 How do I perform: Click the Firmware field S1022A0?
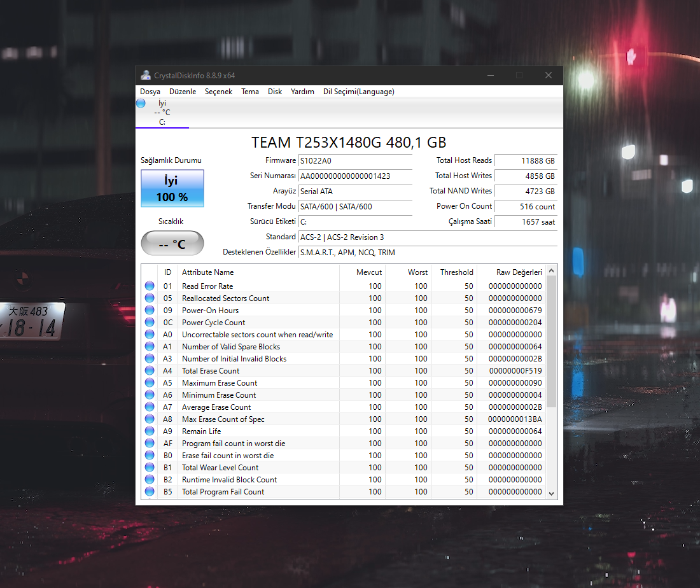pyautogui.click(x=355, y=161)
